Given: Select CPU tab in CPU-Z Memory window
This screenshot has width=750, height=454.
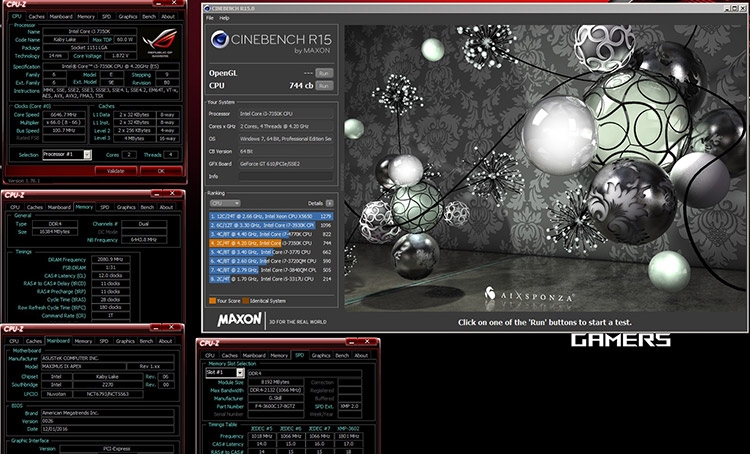Looking at the screenshot, I should 15,207.
